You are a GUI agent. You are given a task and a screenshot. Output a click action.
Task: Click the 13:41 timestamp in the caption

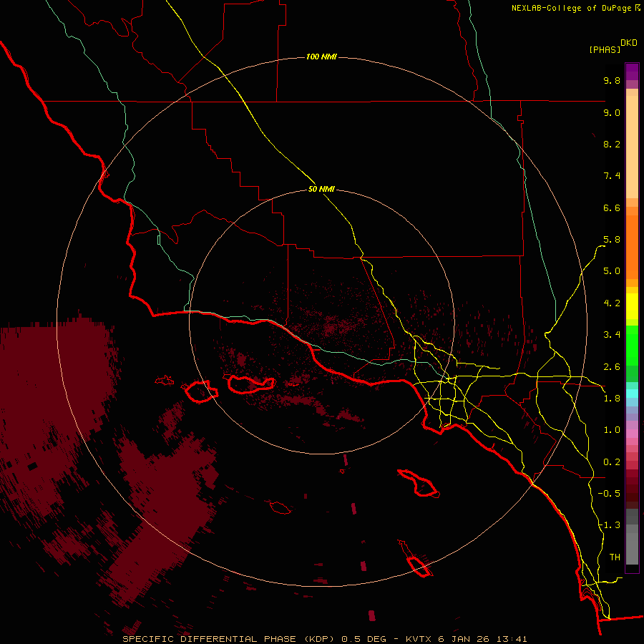click(x=513, y=639)
